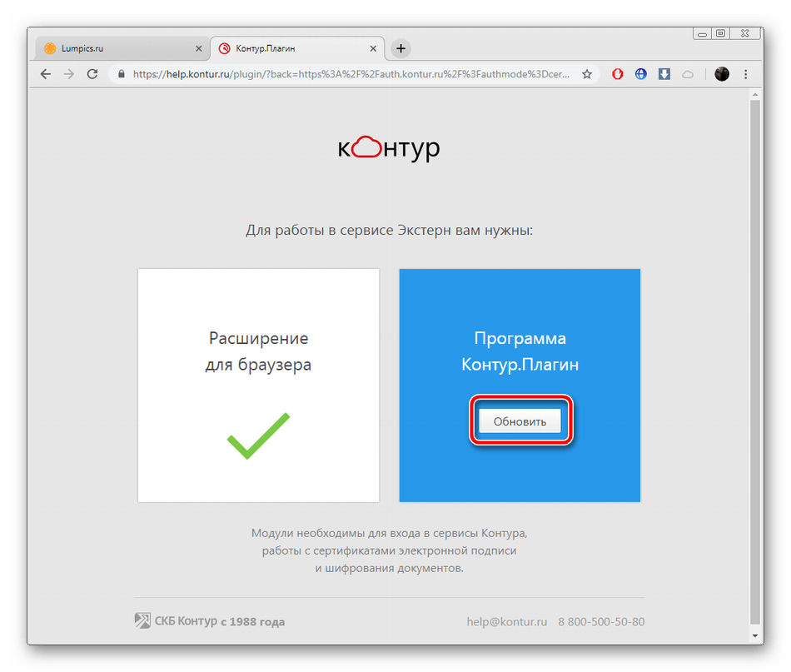791x672 pixels.
Task: Click the grey cloud extension icon
Action: coord(688,75)
